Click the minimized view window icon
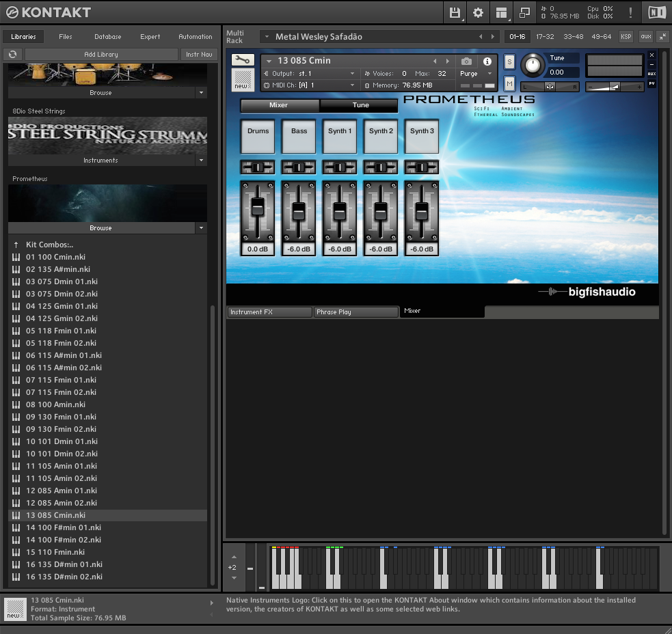This screenshot has width=672, height=634. click(x=524, y=12)
